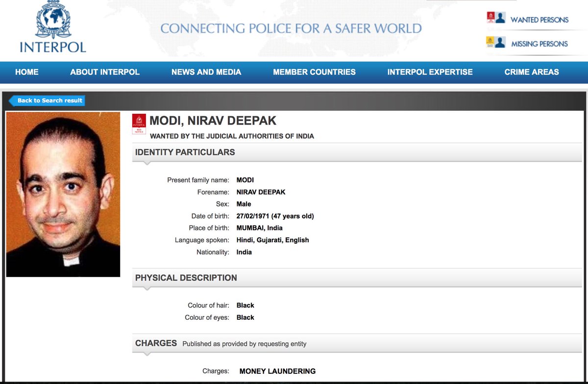Open MEMBER COUNTRIES menu

pos(314,72)
